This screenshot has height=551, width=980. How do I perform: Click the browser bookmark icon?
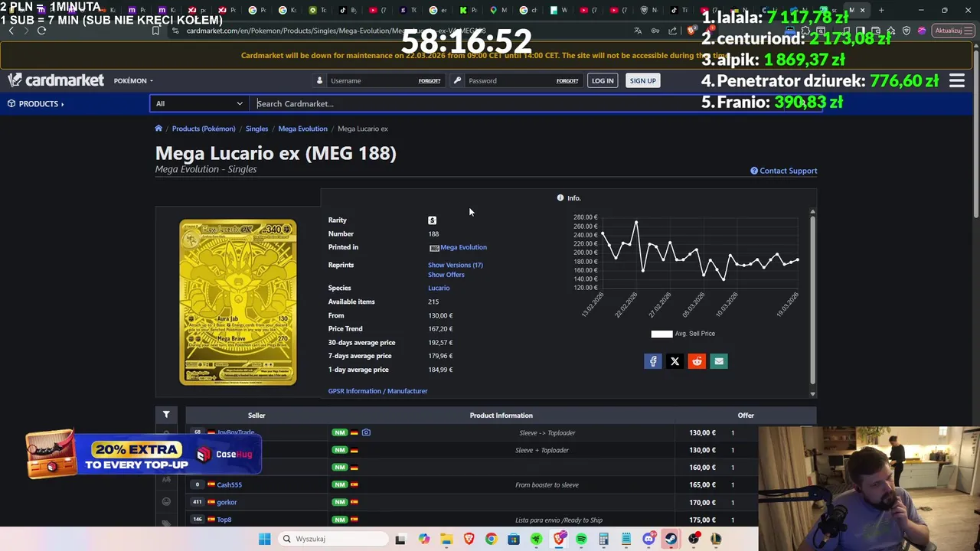click(155, 31)
